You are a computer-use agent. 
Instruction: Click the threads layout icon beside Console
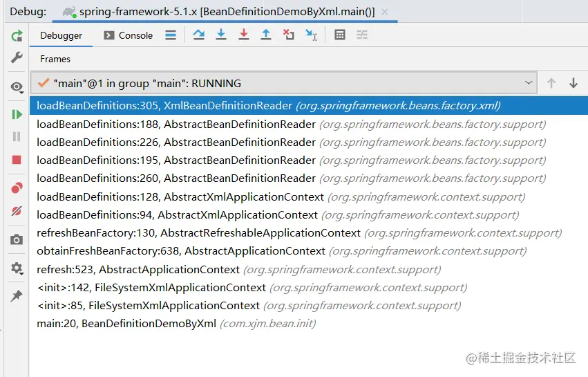[171, 35]
